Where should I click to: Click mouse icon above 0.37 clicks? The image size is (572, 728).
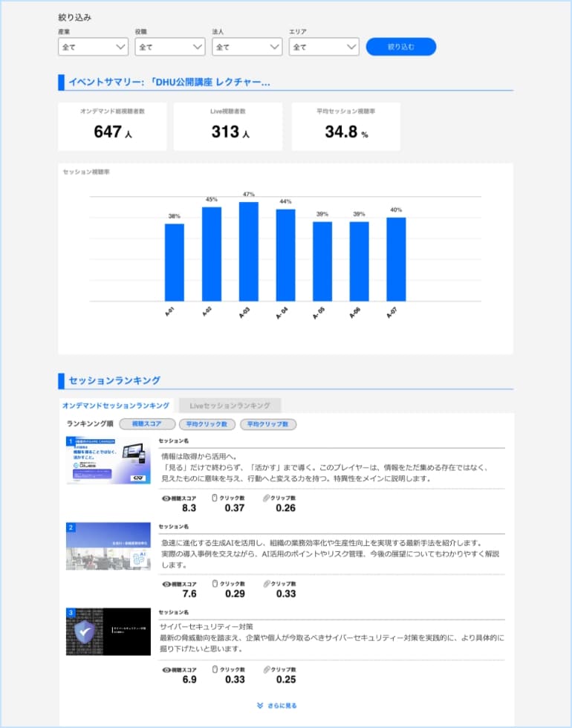[x=215, y=498]
